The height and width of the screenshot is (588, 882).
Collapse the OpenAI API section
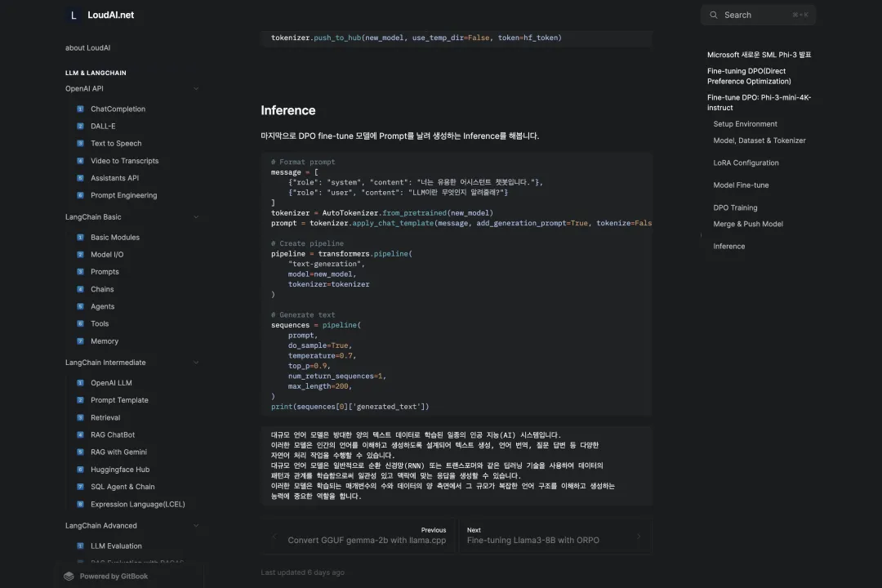pos(196,88)
